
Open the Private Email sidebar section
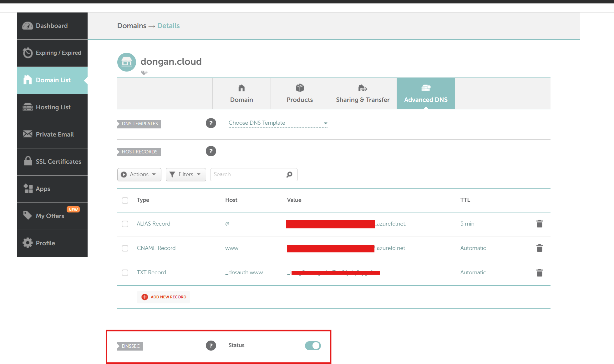(52, 134)
